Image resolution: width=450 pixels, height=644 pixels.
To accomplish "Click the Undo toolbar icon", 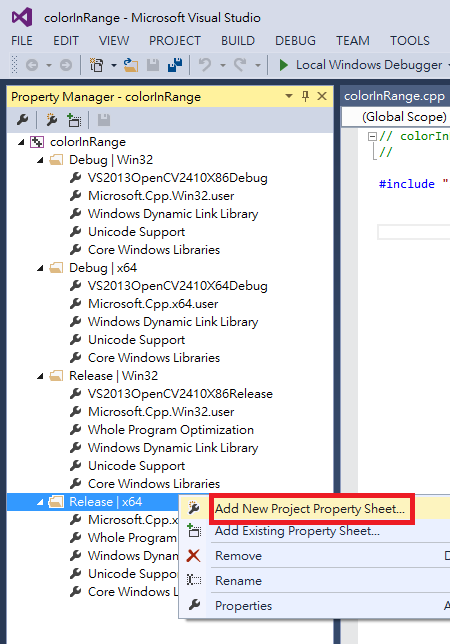I will (x=205, y=65).
